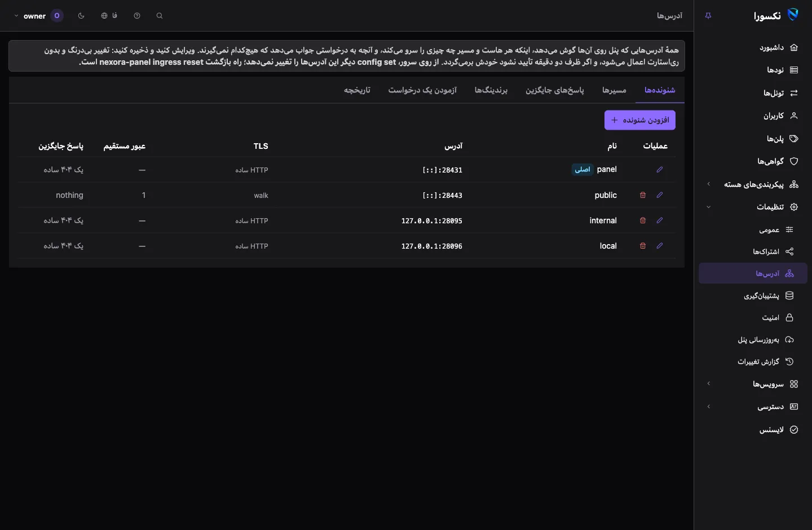Edit the public listener with the pencil icon
812x530 pixels.
(660, 195)
